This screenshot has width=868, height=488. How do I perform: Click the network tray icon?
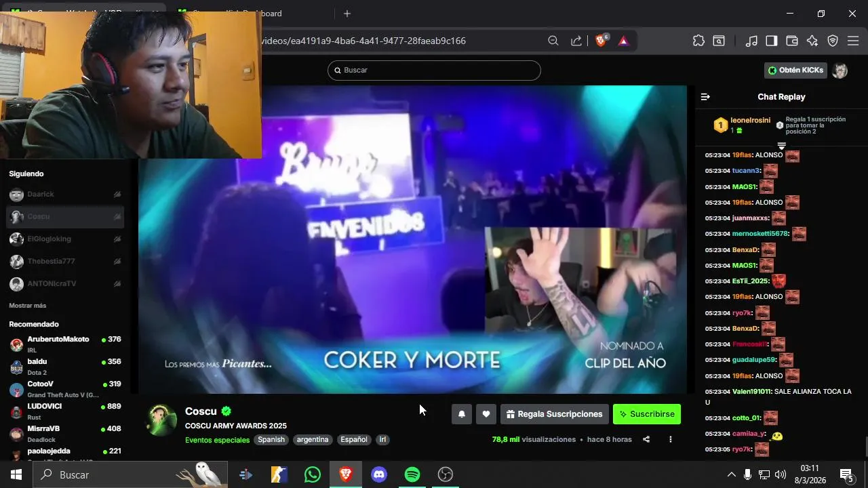tap(764, 474)
